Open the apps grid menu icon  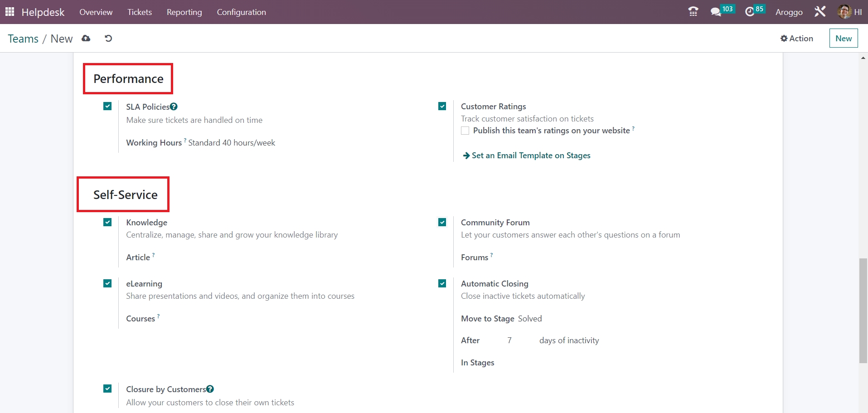[10, 12]
